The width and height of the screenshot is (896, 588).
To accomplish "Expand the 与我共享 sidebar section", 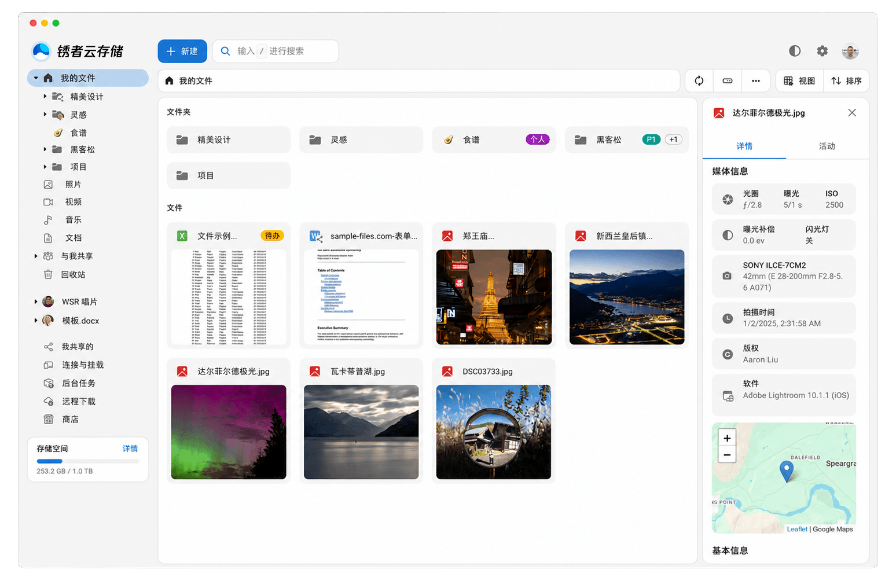I will coord(36,256).
